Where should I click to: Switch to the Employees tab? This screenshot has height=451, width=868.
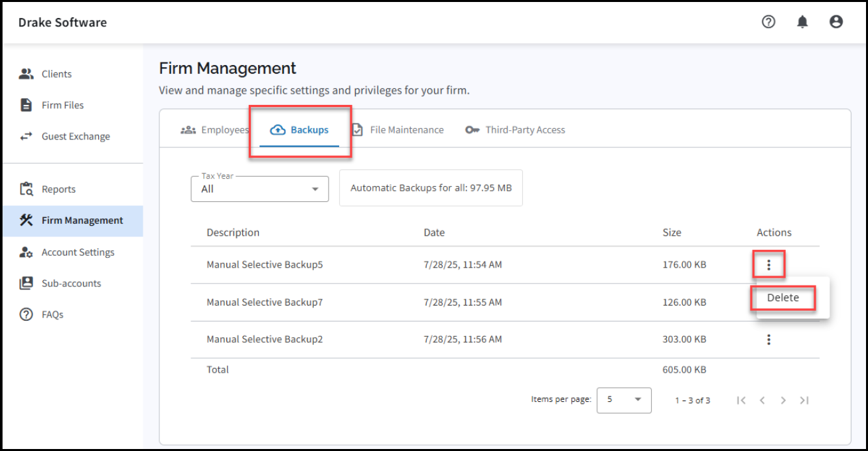pyautogui.click(x=215, y=130)
